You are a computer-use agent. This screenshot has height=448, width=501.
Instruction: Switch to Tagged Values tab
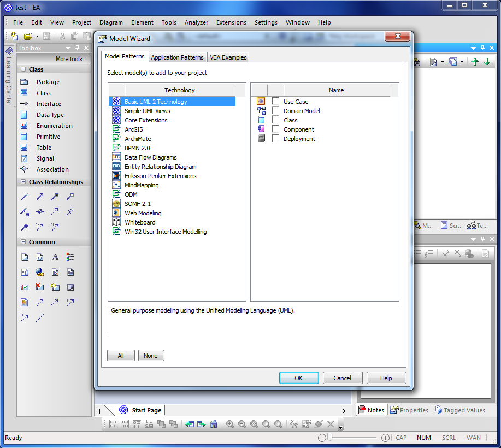461,410
